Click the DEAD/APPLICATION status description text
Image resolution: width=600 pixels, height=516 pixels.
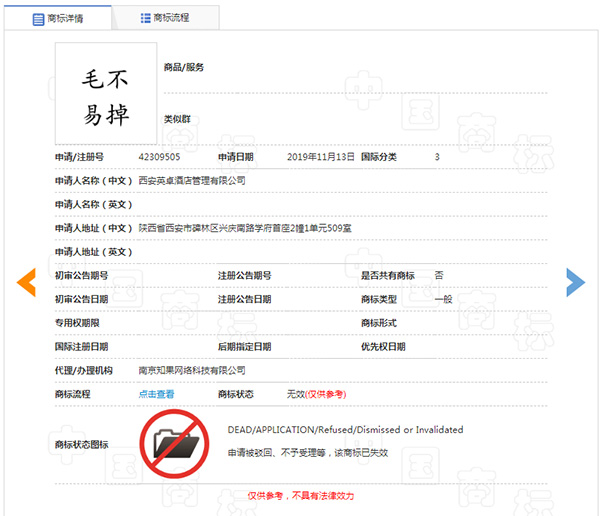(345, 430)
